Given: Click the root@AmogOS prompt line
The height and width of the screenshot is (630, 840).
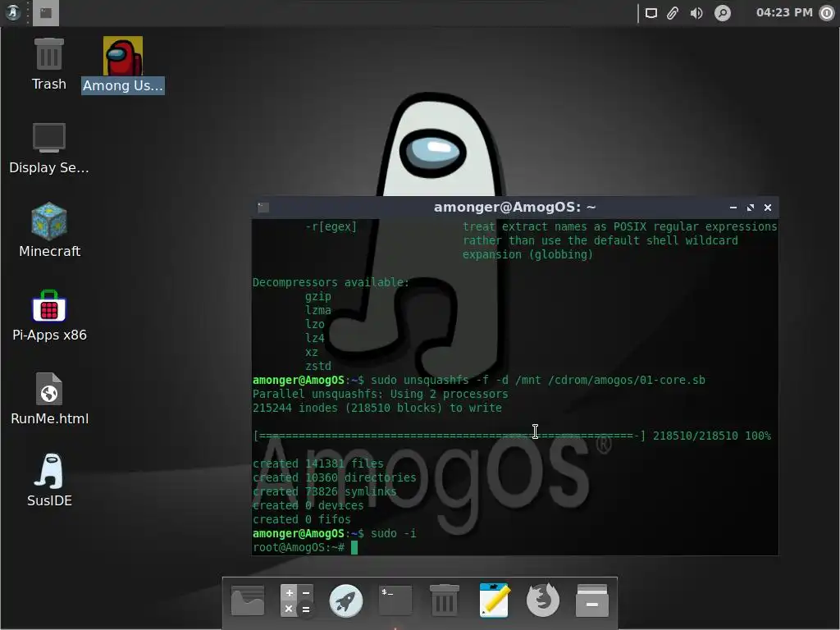Looking at the screenshot, I should 304,547.
